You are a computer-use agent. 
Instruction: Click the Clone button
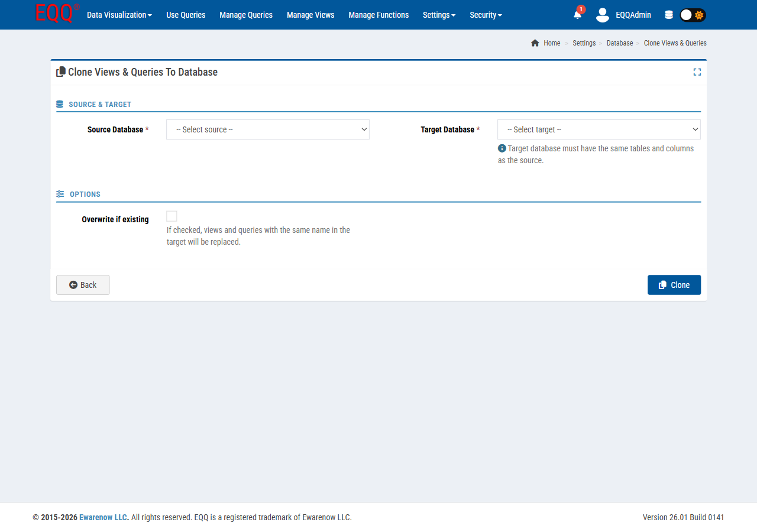pos(674,285)
